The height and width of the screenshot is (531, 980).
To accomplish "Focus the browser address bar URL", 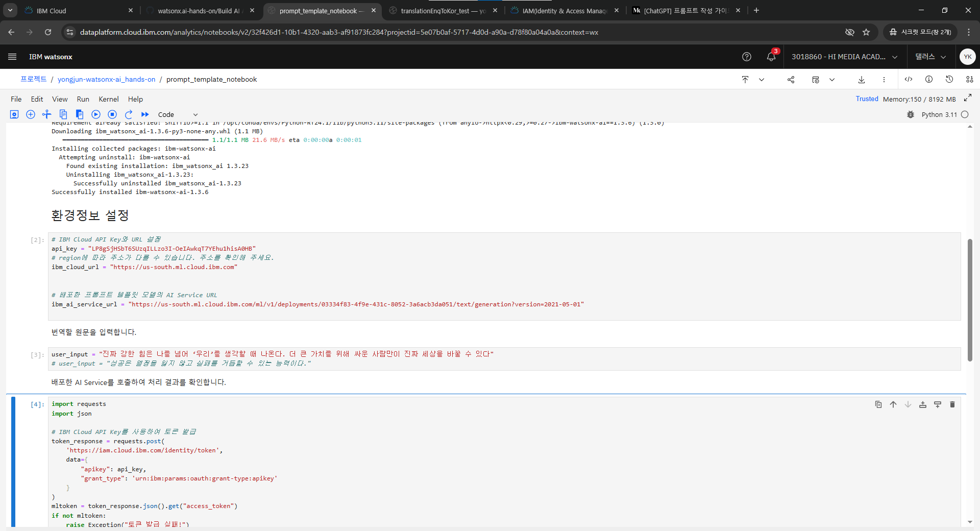I will (339, 32).
